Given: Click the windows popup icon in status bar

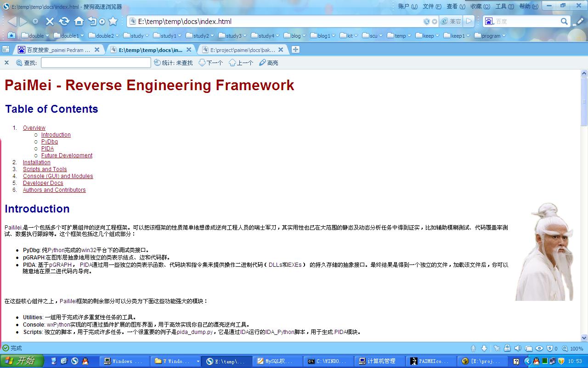Looking at the screenshot, I should (x=529, y=348).
